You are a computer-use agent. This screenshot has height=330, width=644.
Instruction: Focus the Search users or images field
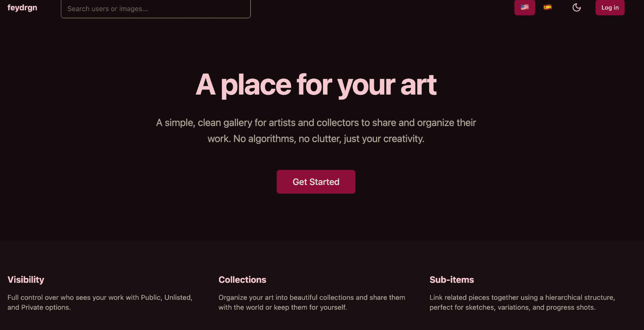point(156,9)
